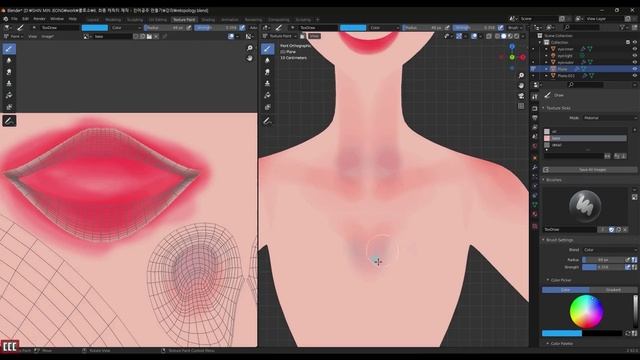This screenshot has width=640, height=360.
Task: Click the pan hand icon in the image editor
Action: pyautogui.click(x=250, y=58)
